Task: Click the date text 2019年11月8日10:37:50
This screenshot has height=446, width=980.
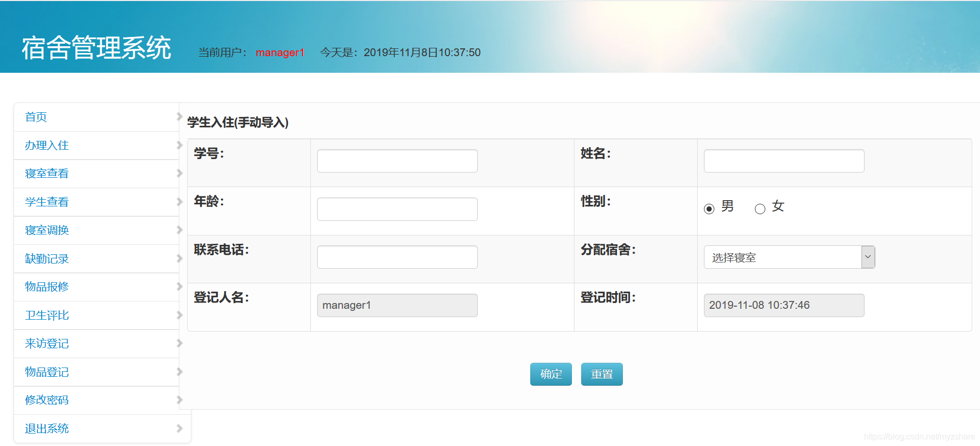Action: pos(422,53)
